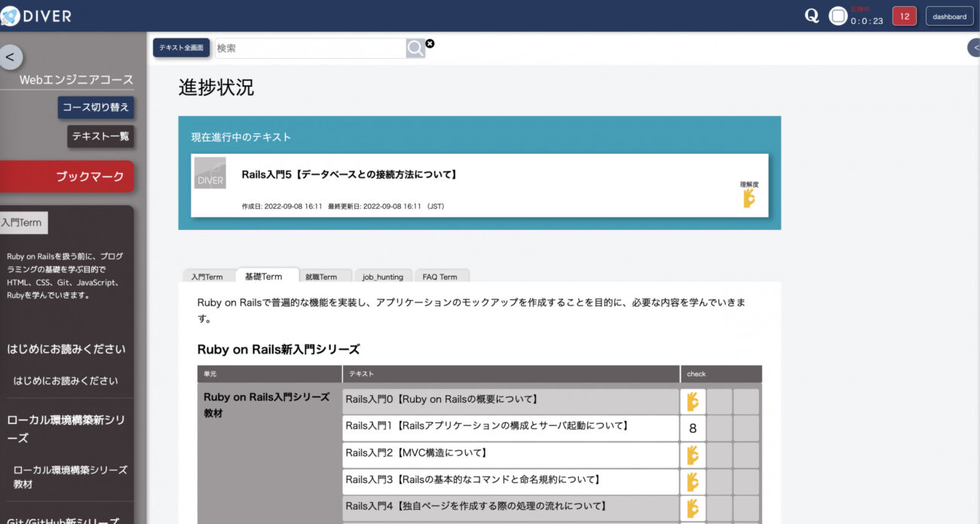The image size is (980, 524).
Task: Open the Q question icon
Action: pos(812,16)
